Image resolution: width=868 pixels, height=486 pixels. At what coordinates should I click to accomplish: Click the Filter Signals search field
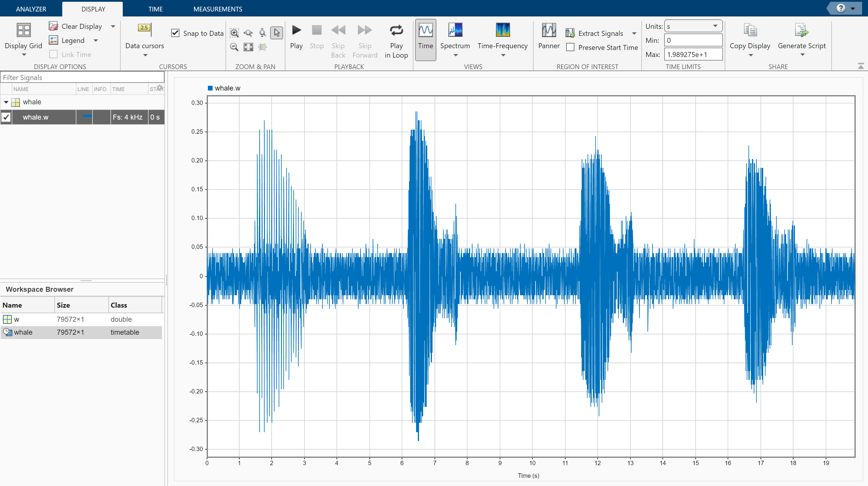82,77
